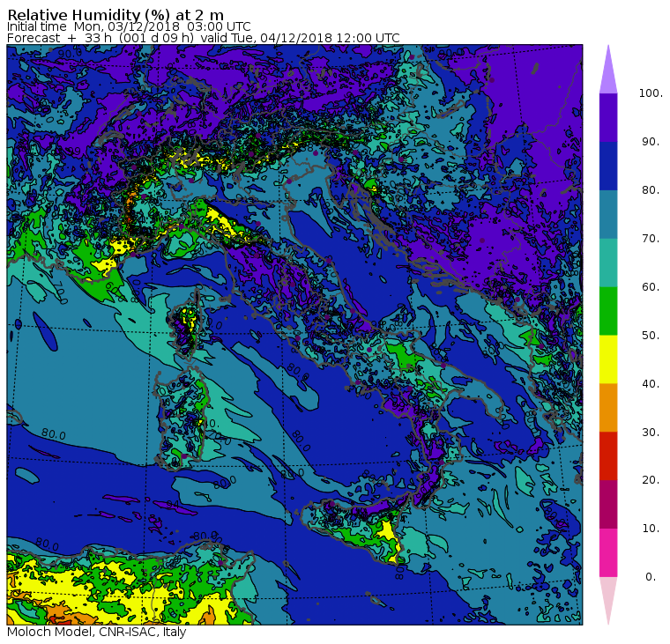The height and width of the screenshot is (644, 670).
Task: Click the '90.' colorbar label
Action: pos(651,141)
